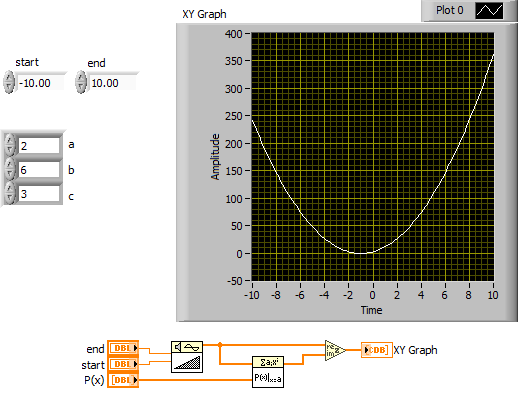Select the XY Graph CDB indicator terminal
The height and width of the screenshot is (406, 520).
pos(376,350)
